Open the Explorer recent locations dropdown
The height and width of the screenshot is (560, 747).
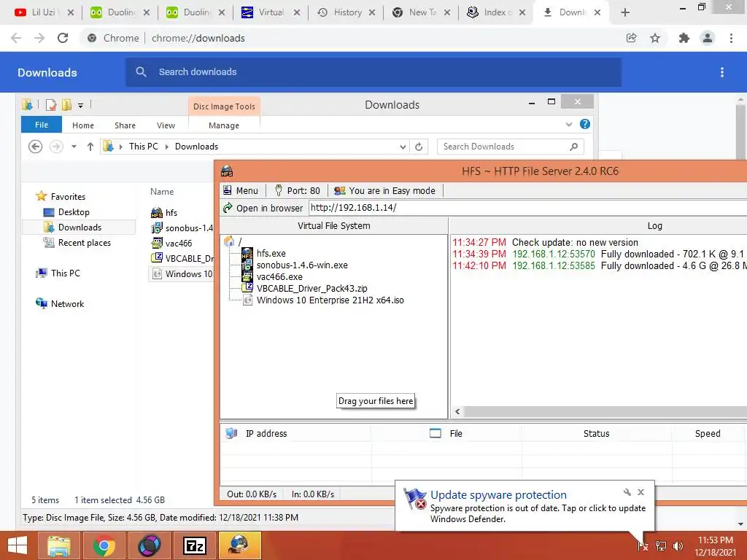[x=74, y=147]
